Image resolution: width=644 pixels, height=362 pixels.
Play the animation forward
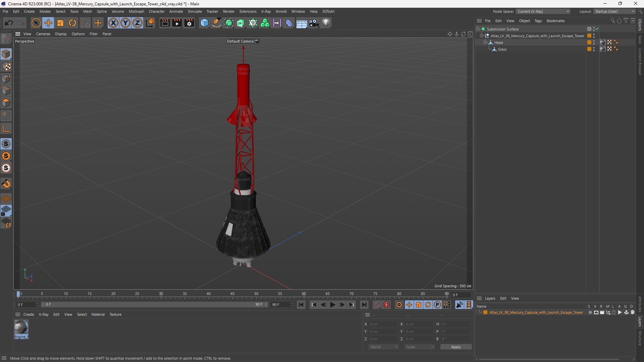point(332,305)
